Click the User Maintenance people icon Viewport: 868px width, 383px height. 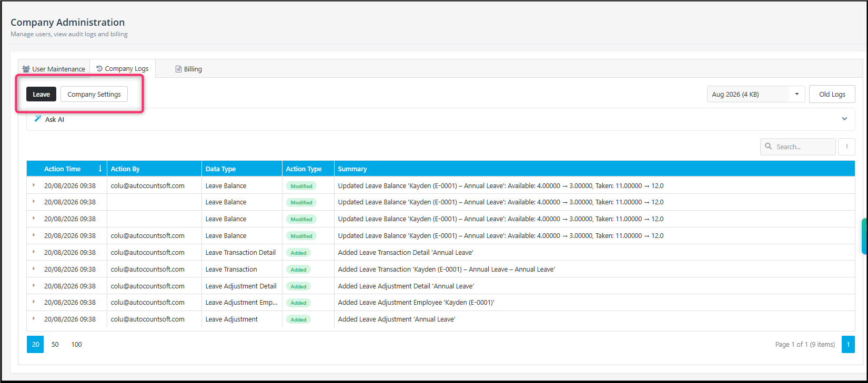click(x=26, y=69)
